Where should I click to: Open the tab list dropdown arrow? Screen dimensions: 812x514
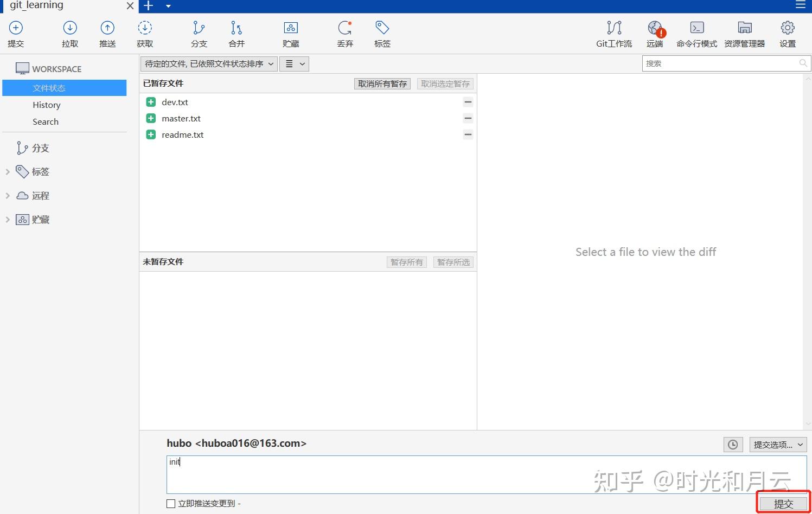pyautogui.click(x=168, y=6)
